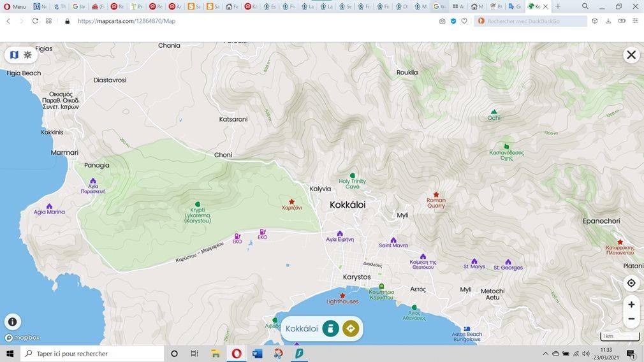Click the Lighthouses star marker
Viewport: 644px width, 362px height.
tap(342, 295)
